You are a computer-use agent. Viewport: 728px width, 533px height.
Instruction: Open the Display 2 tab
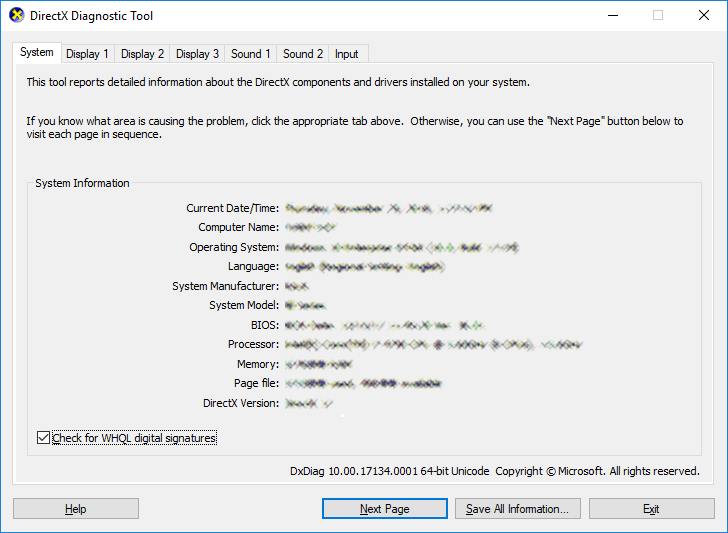click(143, 54)
